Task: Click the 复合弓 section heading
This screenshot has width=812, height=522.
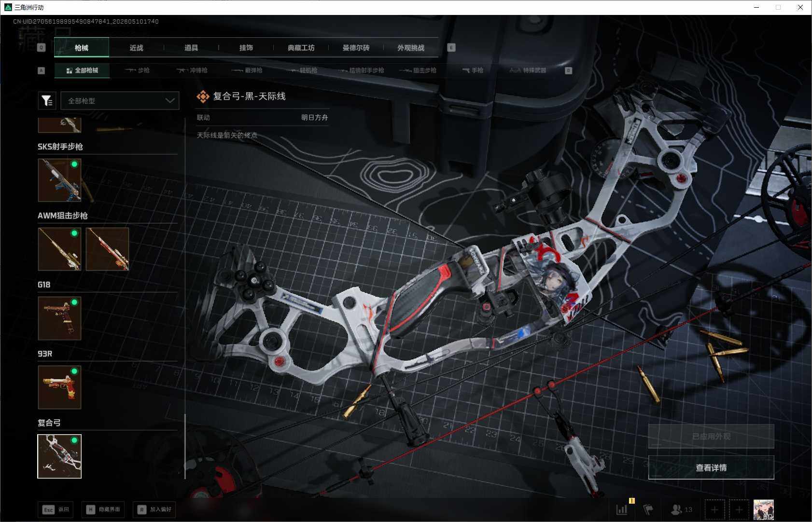Action: tap(49, 423)
